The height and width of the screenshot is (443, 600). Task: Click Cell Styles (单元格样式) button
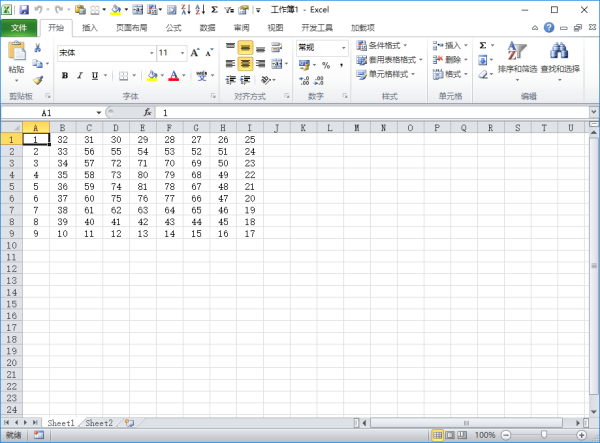(x=389, y=74)
